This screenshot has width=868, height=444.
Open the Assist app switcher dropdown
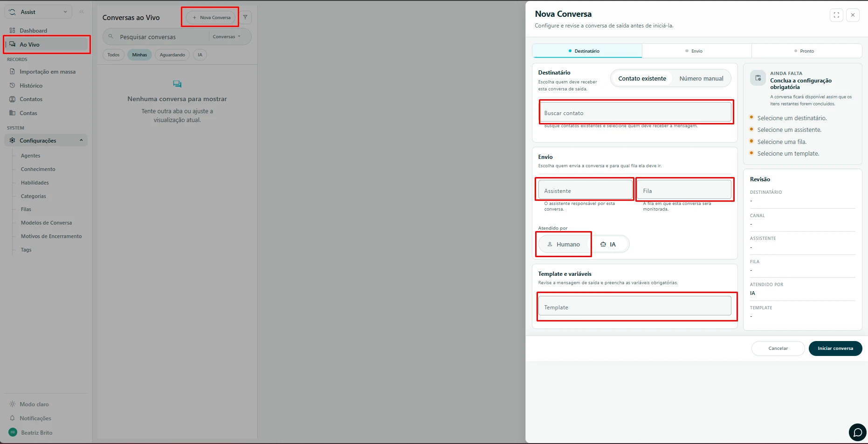click(x=38, y=12)
